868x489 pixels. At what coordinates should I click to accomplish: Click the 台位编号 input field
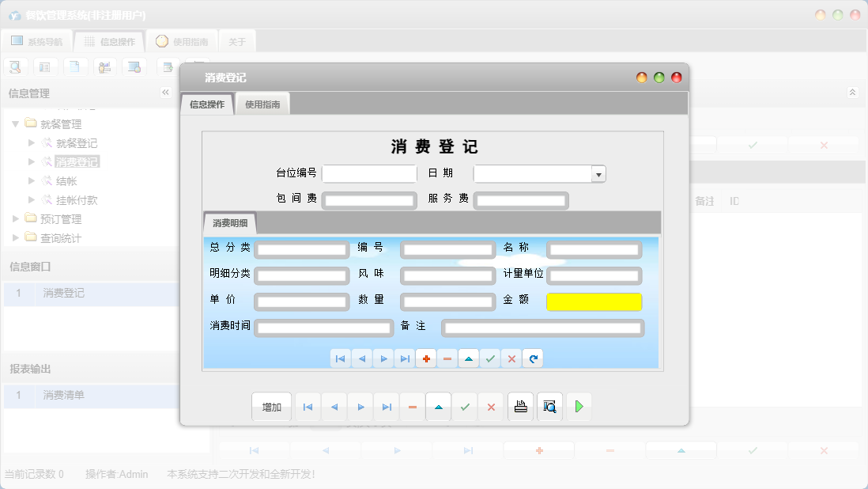click(x=368, y=173)
